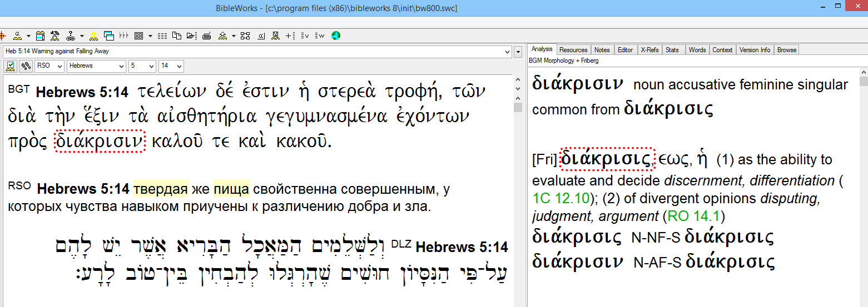Click the analysis pane scrollbar up arrow

click(x=863, y=72)
